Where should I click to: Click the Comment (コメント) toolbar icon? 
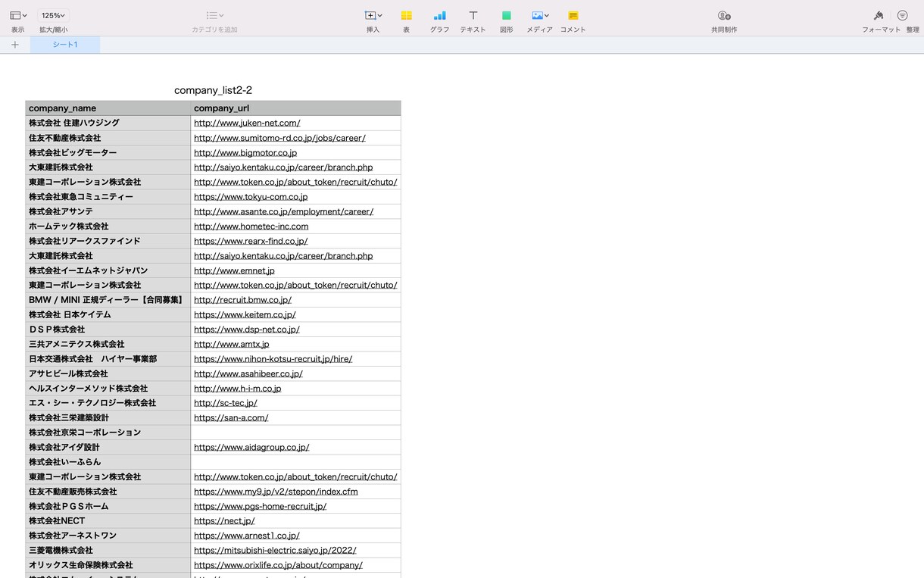click(573, 15)
